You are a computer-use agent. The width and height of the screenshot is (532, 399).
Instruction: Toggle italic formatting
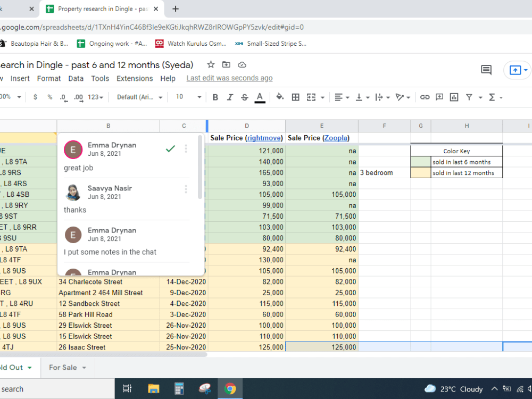pos(230,97)
